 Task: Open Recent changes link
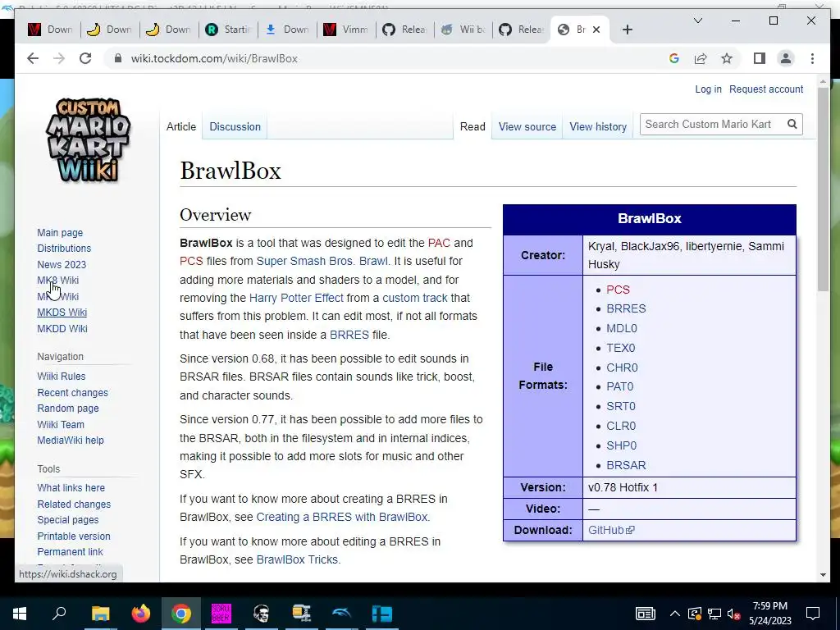[x=73, y=392]
